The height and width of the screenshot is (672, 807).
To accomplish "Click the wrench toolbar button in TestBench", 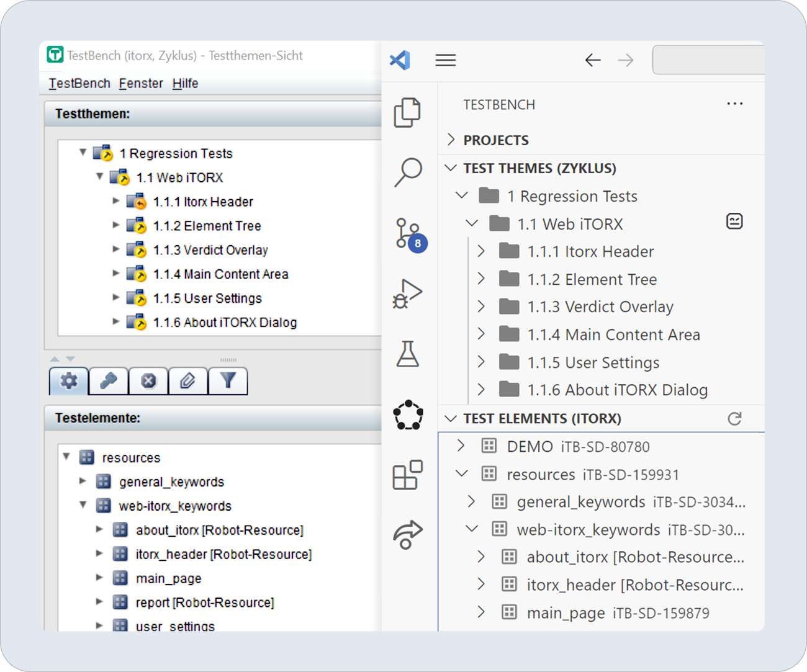I will pos(109,380).
